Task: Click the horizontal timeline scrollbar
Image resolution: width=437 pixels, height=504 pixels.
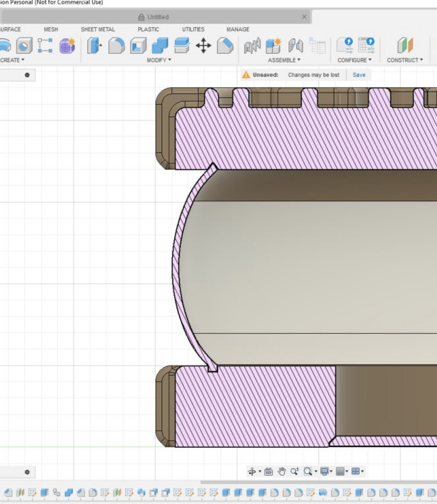Action: (x=318, y=482)
